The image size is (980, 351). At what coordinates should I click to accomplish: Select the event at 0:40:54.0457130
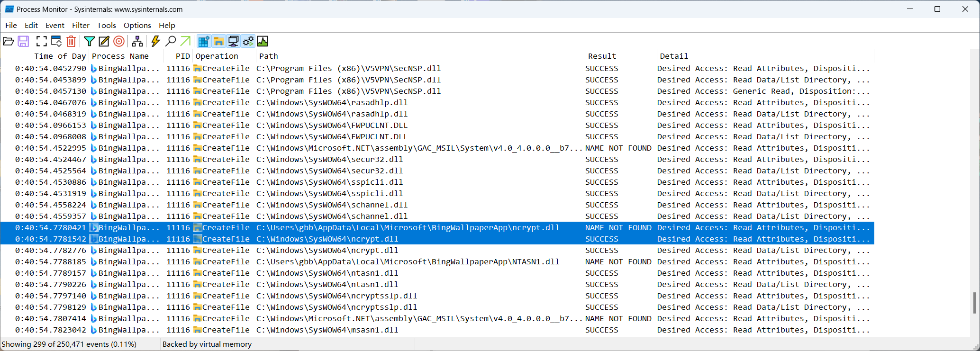point(437,91)
